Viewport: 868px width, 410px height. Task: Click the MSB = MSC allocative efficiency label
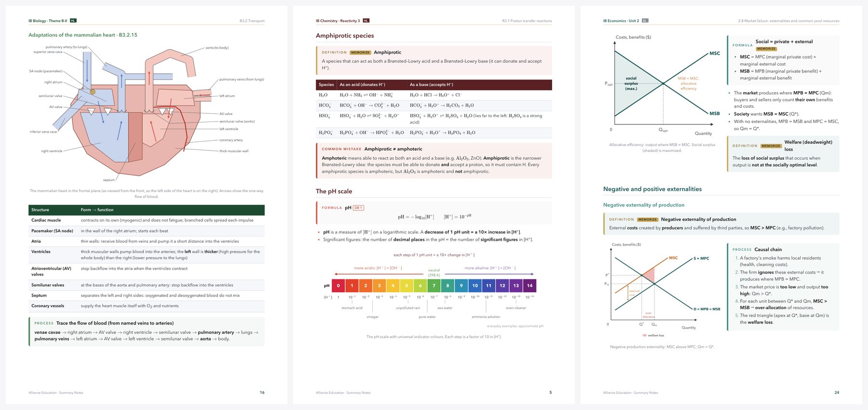coord(688,83)
